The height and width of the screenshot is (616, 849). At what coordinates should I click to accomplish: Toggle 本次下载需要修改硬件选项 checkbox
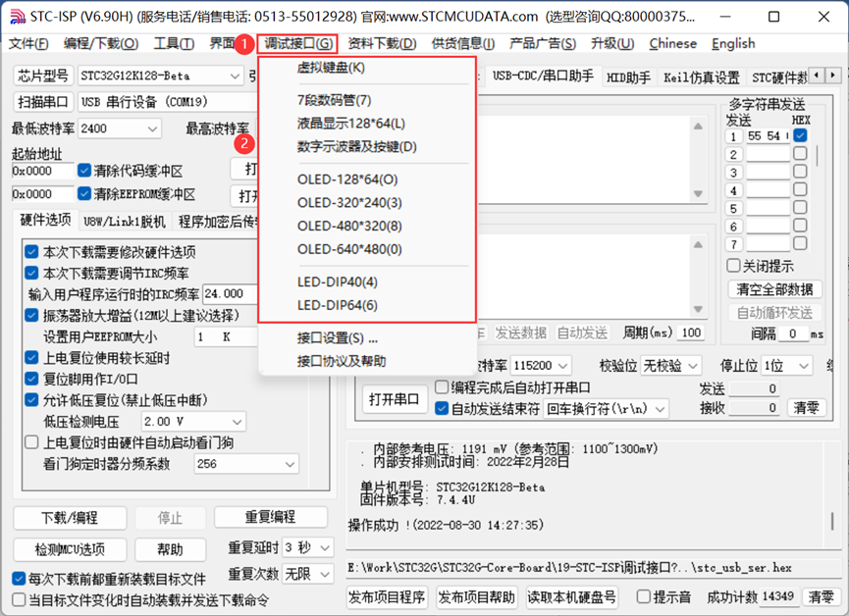coord(32,252)
